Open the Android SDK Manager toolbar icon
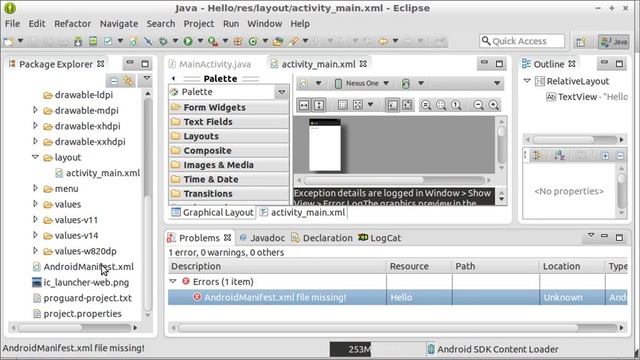Viewport: 640px width, 360px height. 78,41
